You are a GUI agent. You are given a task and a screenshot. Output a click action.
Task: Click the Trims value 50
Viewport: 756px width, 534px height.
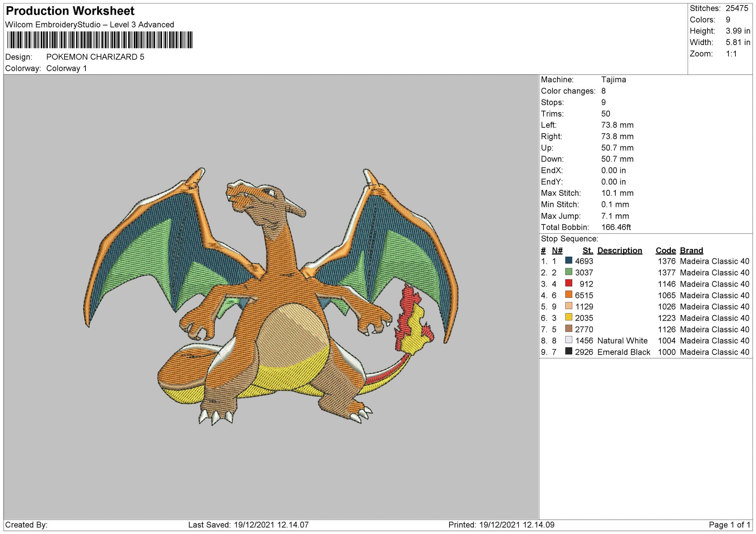point(606,114)
